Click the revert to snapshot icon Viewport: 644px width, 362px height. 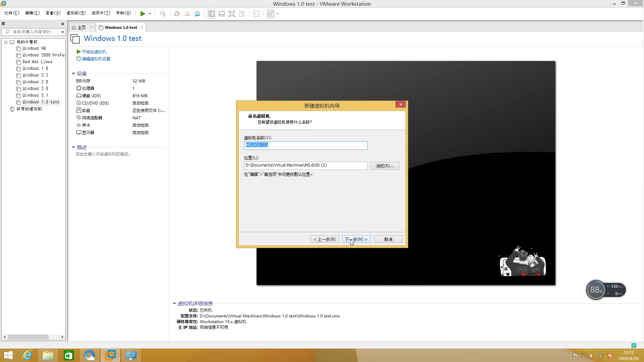[187, 14]
